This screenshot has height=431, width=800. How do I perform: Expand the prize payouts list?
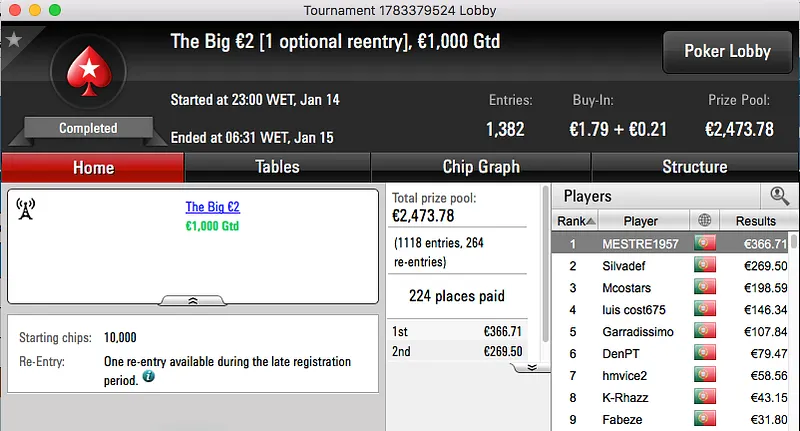(532, 367)
